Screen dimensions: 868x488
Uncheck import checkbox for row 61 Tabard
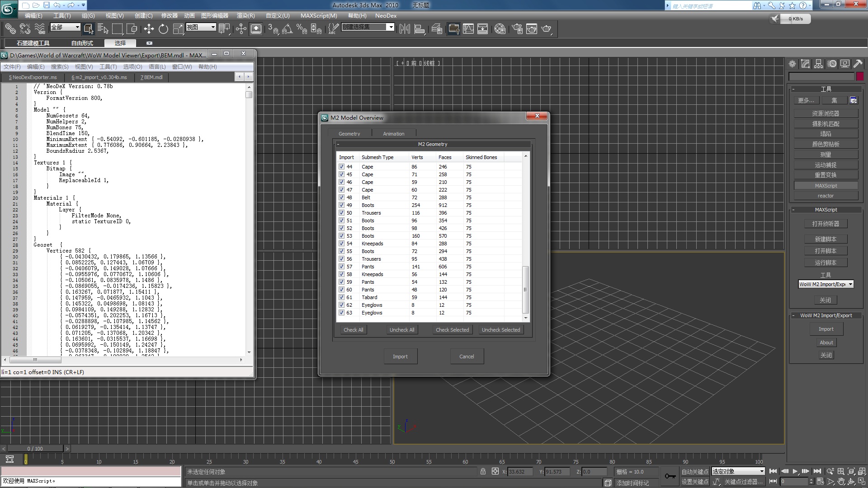[x=341, y=297]
